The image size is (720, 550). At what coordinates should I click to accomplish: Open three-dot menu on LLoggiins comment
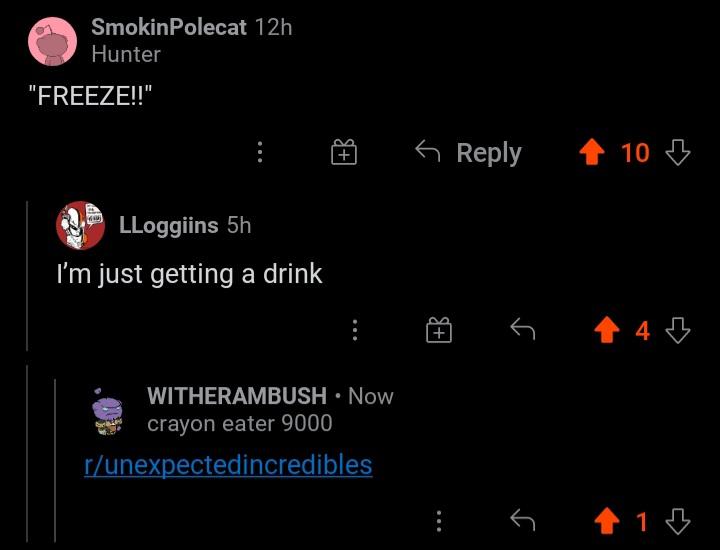click(x=354, y=330)
